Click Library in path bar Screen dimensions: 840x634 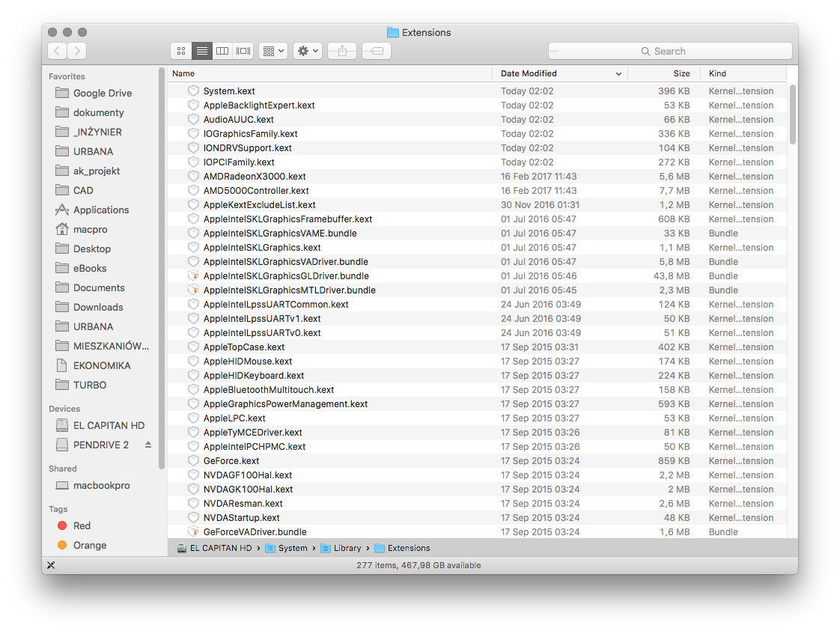[x=341, y=548]
